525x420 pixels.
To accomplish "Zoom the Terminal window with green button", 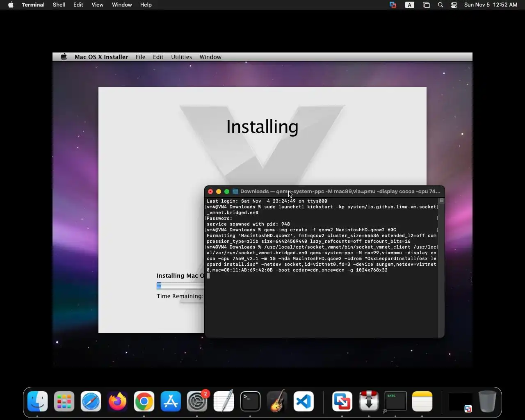I will (x=227, y=192).
